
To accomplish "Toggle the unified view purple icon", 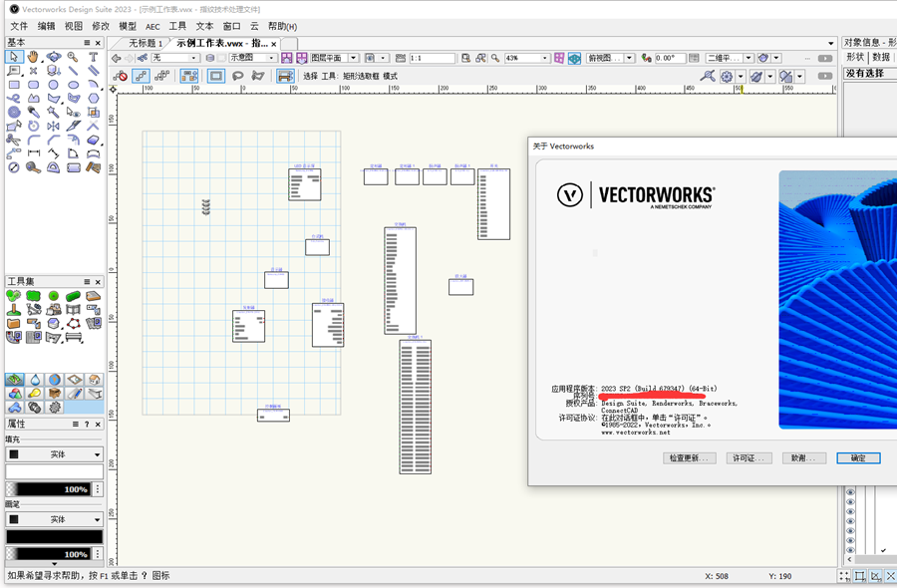I will 559,58.
